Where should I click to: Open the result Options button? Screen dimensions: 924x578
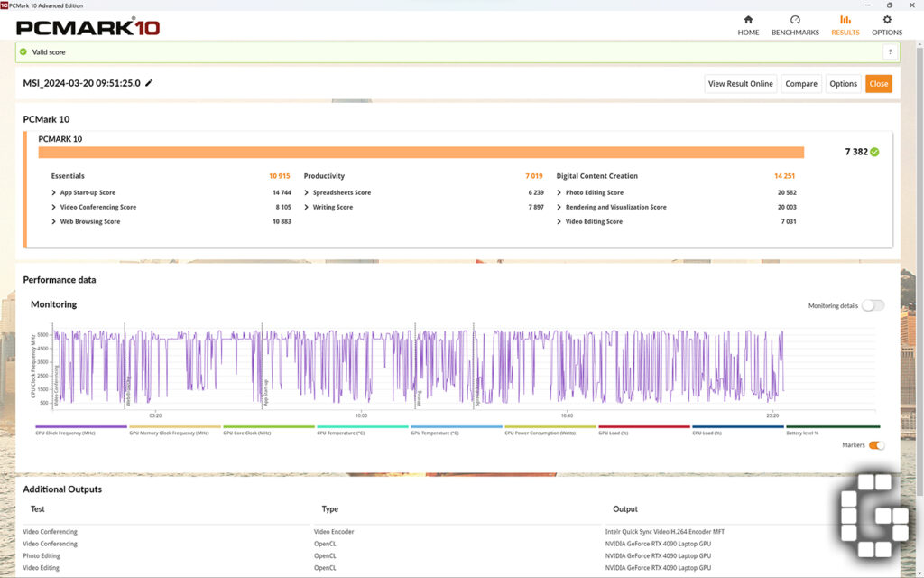point(843,84)
